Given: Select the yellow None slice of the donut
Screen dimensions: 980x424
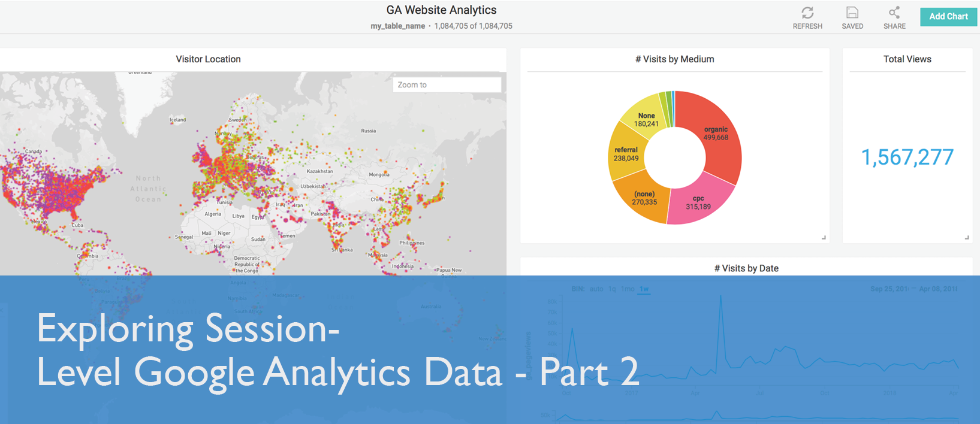Looking at the screenshot, I should tap(646, 120).
